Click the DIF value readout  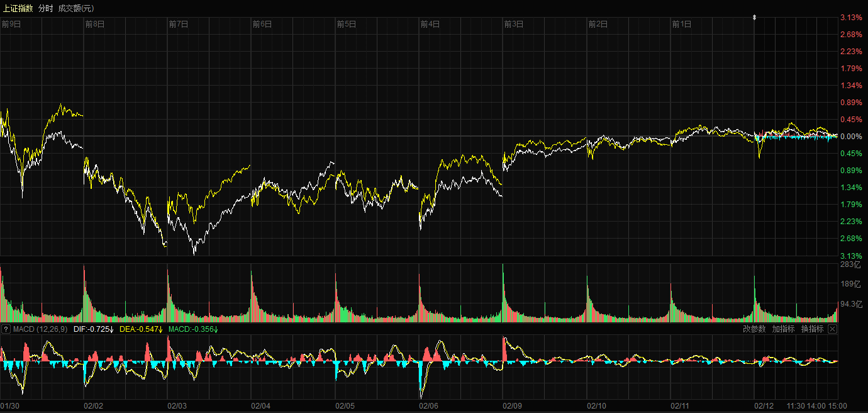(93, 329)
